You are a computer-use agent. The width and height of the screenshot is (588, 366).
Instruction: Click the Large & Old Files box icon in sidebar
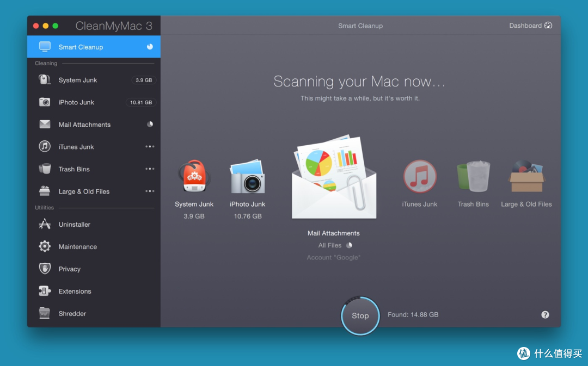click(x=45, y=191)
